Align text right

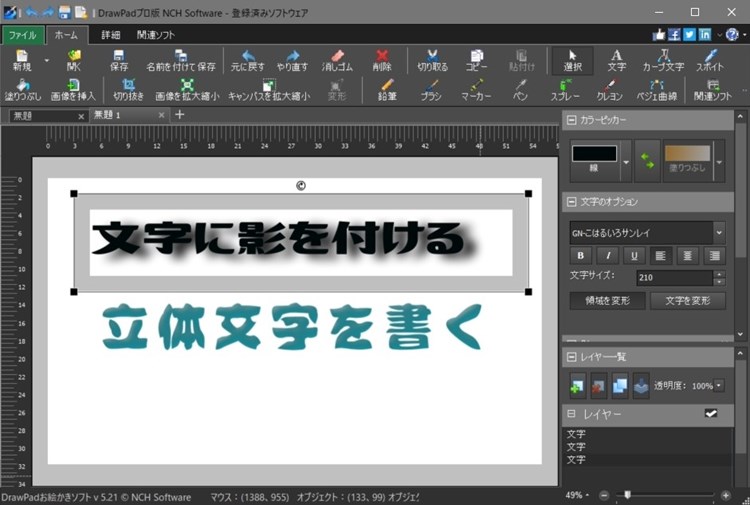715,256
